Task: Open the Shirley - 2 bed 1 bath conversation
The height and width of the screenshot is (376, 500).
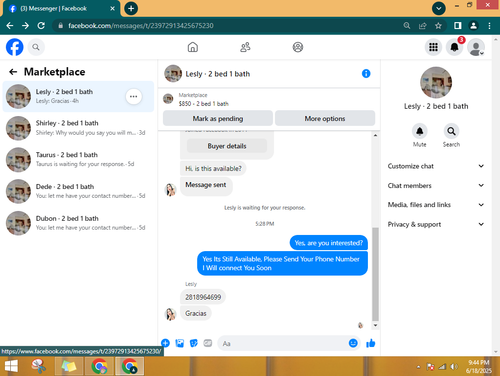Action: click(78, 128)
